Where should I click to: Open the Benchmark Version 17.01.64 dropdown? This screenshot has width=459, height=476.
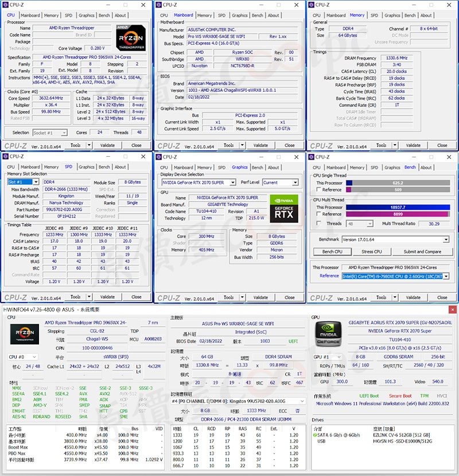tap(446, 239)
